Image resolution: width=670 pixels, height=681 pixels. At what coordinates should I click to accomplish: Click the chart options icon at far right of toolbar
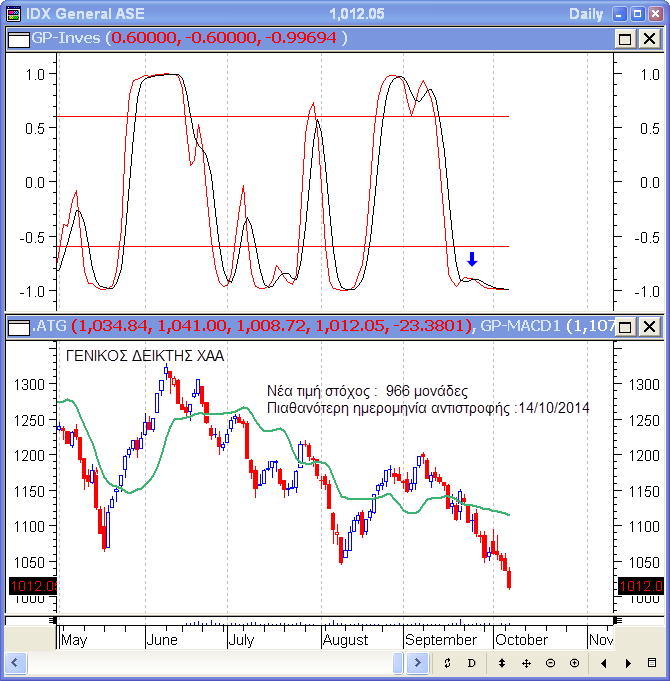click(x=652, y=663)
